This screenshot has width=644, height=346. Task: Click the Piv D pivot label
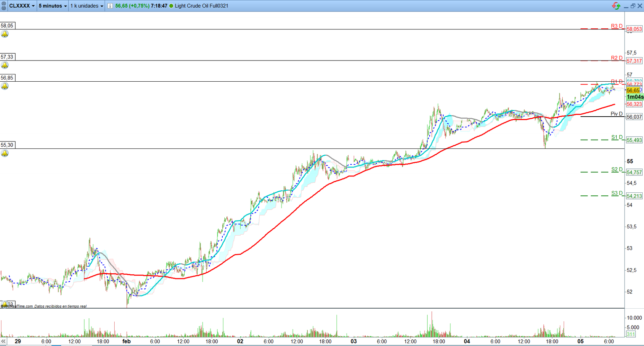617,114
